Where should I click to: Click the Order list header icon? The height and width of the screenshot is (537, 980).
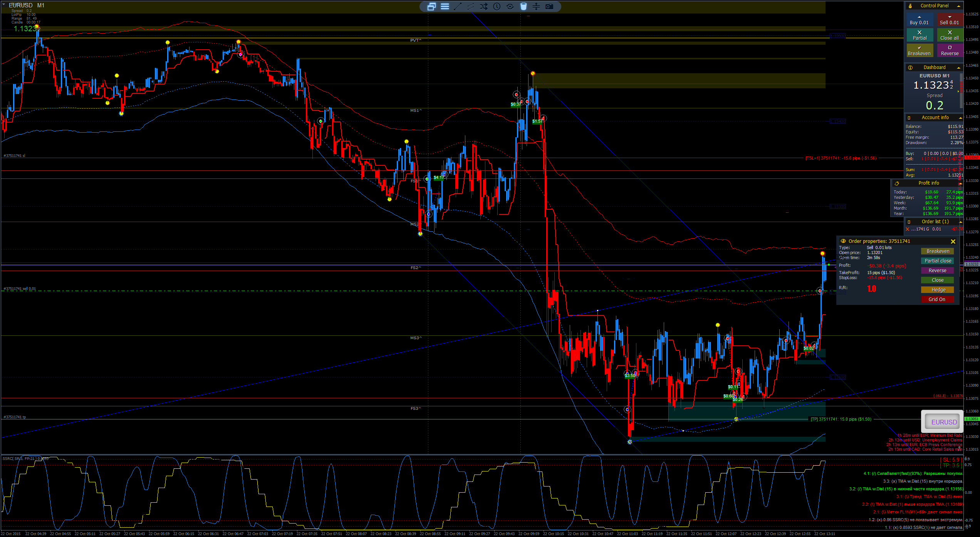click(909, 222)
